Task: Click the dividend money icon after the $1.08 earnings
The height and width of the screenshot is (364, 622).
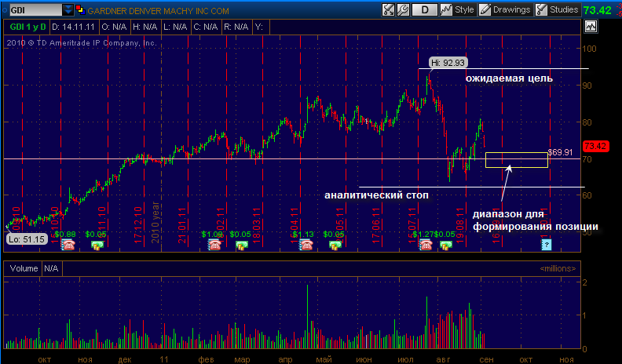Action: [241, 246]
